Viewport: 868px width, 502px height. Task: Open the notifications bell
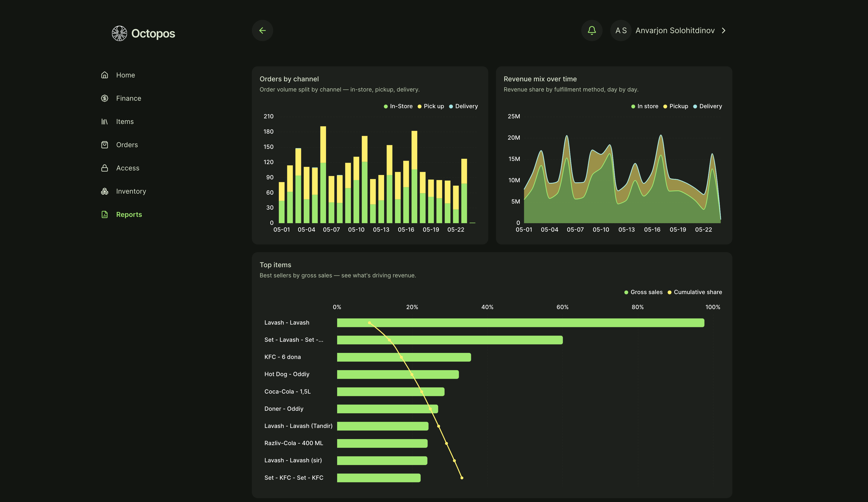point(592,31)
